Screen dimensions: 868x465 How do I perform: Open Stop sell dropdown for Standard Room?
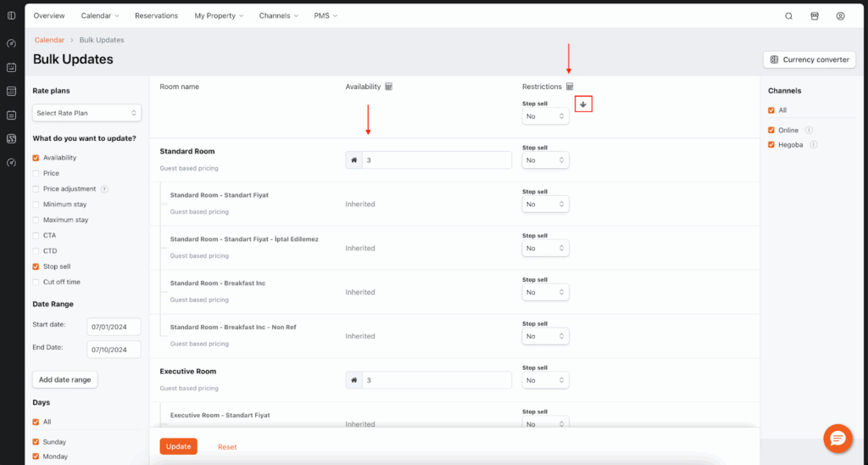tap(545, 160)
